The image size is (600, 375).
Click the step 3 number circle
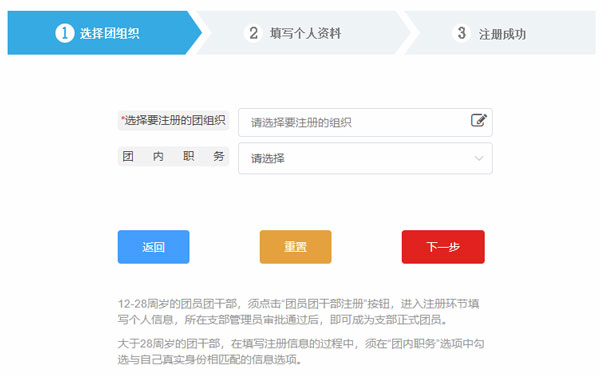(x=461, y=33)
